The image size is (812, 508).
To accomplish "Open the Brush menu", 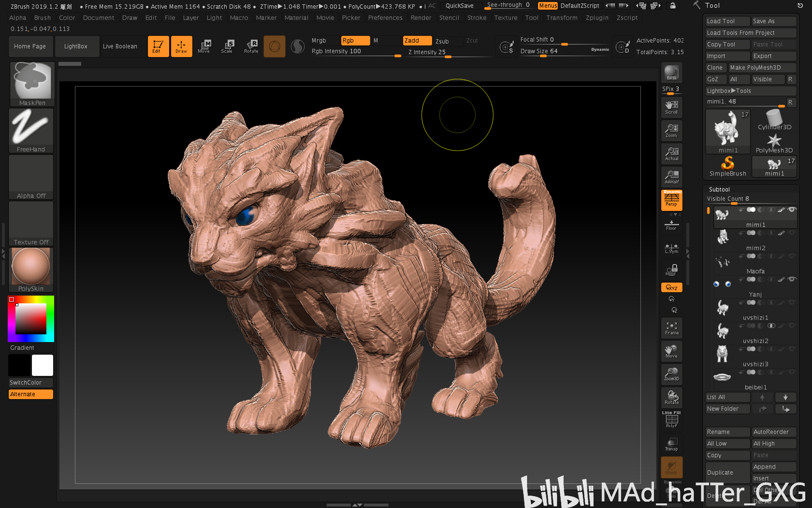I will 42,18.
